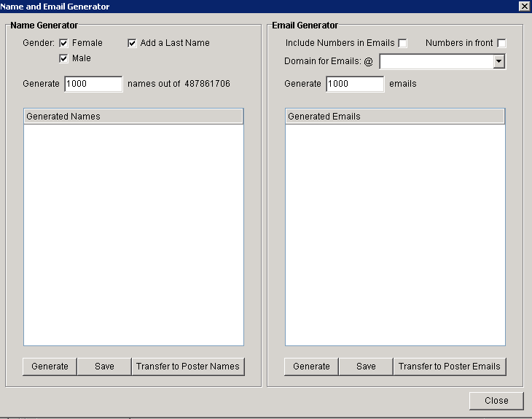Screen dimensions: 532x419
Task: Click the Domain for Emails text box
Action: coord(437,61)
